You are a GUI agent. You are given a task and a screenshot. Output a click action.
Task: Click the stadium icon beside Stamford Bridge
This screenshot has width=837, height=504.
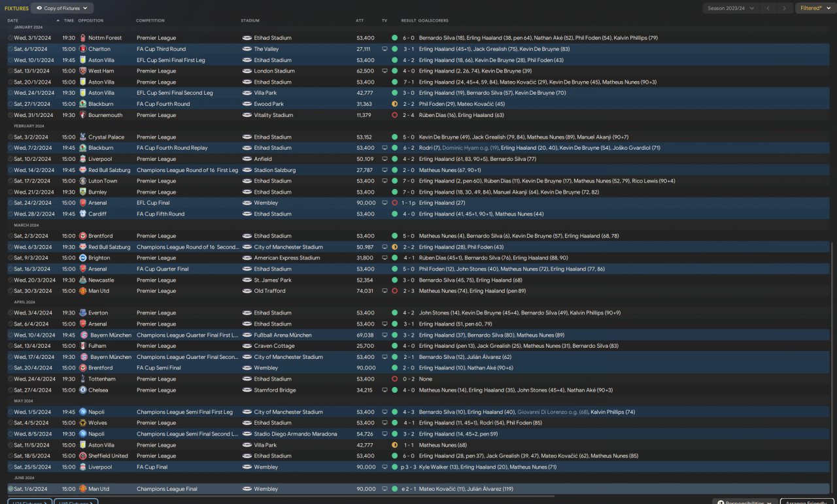pos(247,390)
